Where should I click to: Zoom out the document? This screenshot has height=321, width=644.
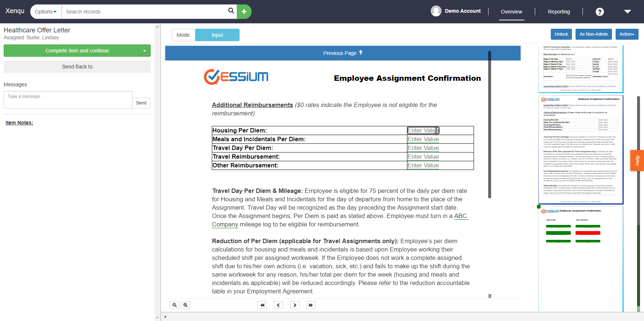tap(174, 305)
